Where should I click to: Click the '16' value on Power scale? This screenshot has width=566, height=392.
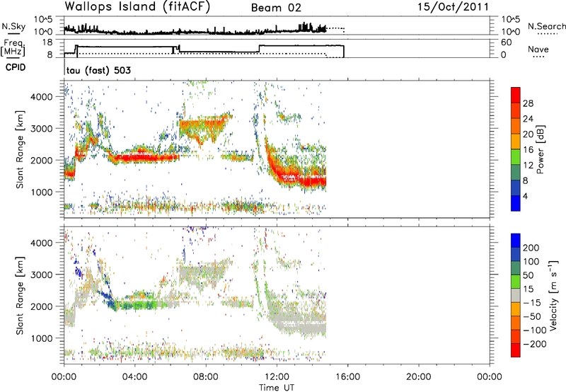click(528, 150)
